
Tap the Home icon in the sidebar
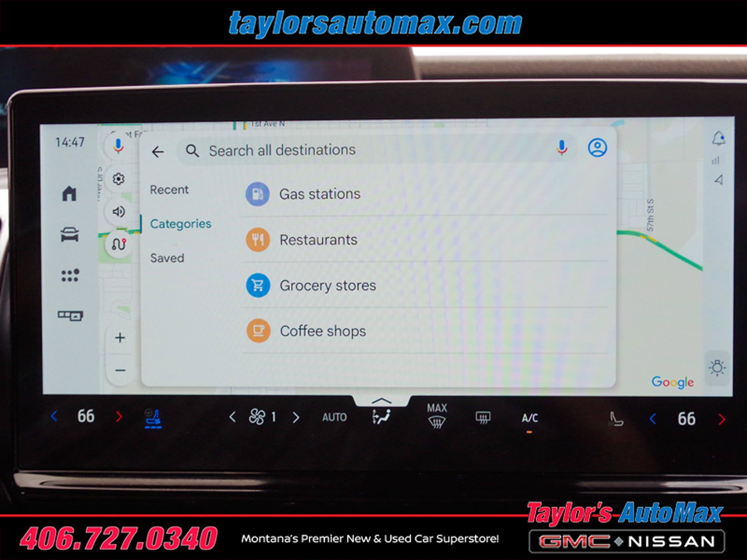(x=69, y=194)
